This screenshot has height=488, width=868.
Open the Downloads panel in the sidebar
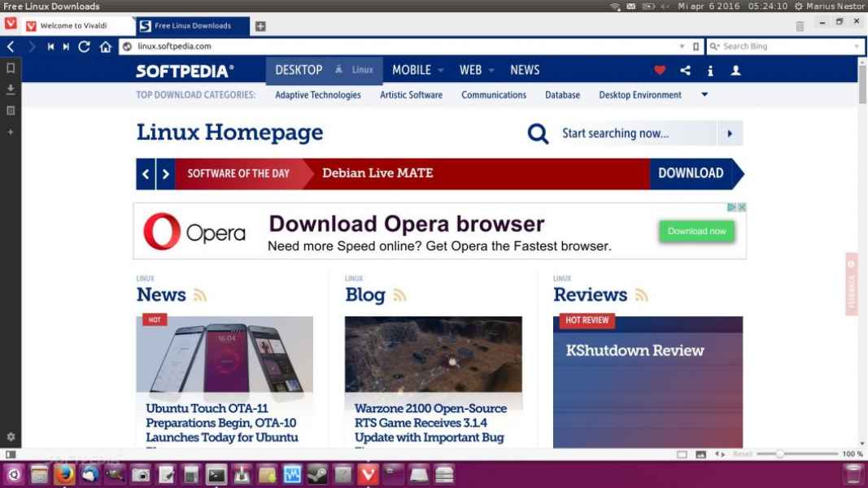click(11, 89)
